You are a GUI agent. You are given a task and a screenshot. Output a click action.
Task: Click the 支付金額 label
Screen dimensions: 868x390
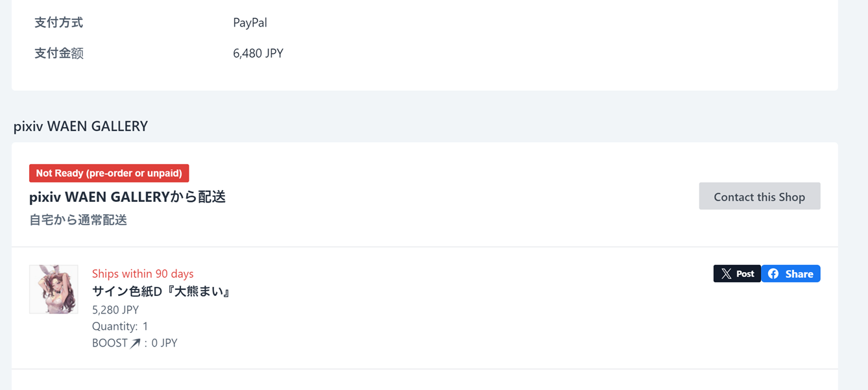[x=58, y=53]
